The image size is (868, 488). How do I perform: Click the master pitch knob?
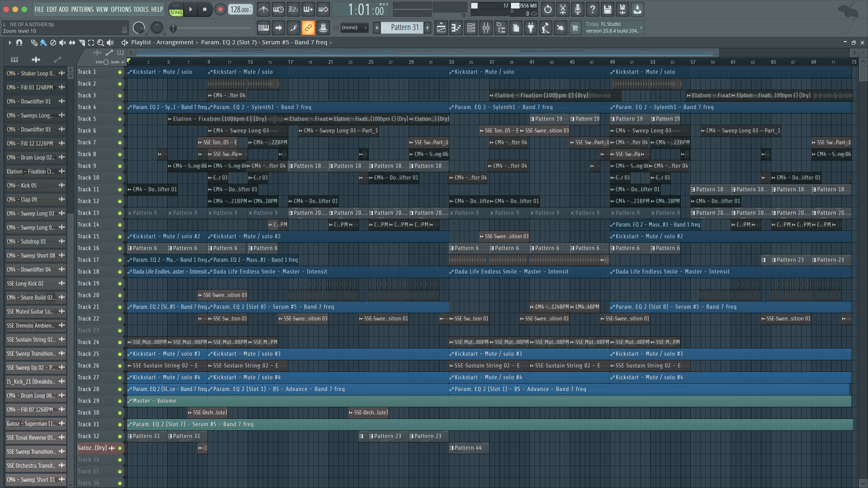(x=156, y=28)
